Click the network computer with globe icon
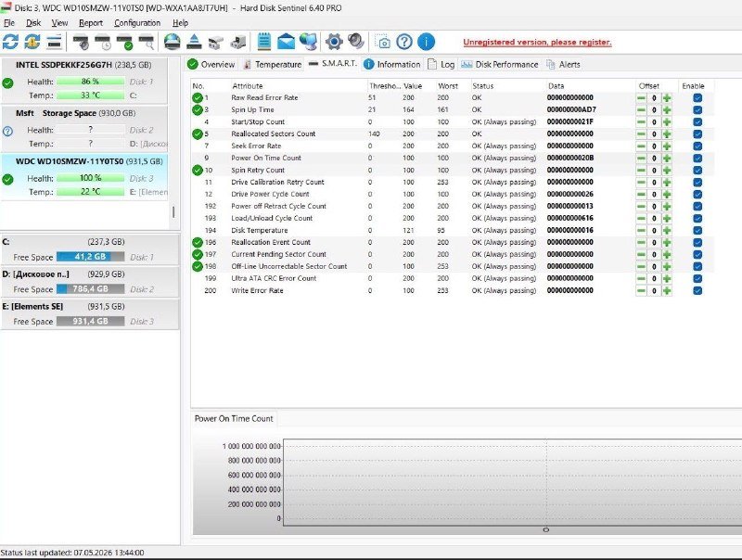Image resolution: width=742 pixels, height=560 pixels. (309, 42)
